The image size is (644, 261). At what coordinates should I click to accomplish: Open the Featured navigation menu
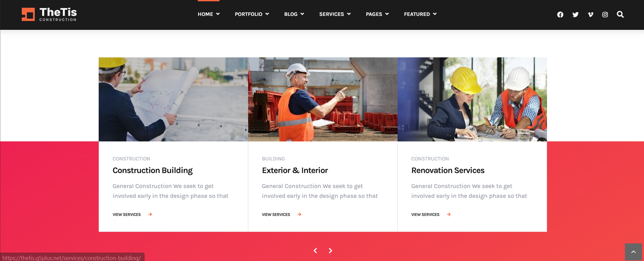[420, 14]
